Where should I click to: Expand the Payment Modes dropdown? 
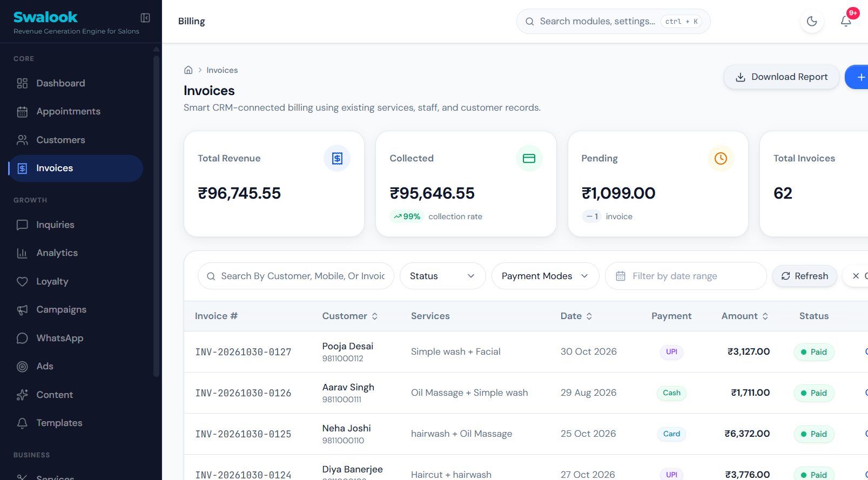click(x=546, y=276)
